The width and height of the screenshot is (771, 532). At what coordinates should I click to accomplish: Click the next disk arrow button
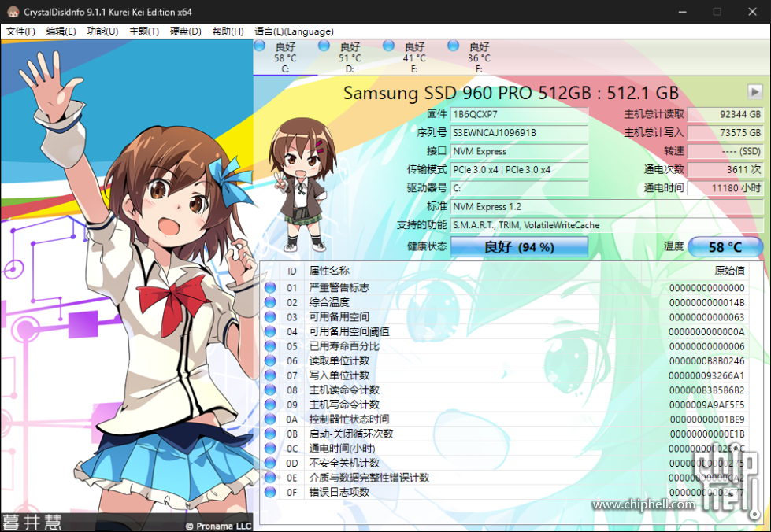pos(754,92)
